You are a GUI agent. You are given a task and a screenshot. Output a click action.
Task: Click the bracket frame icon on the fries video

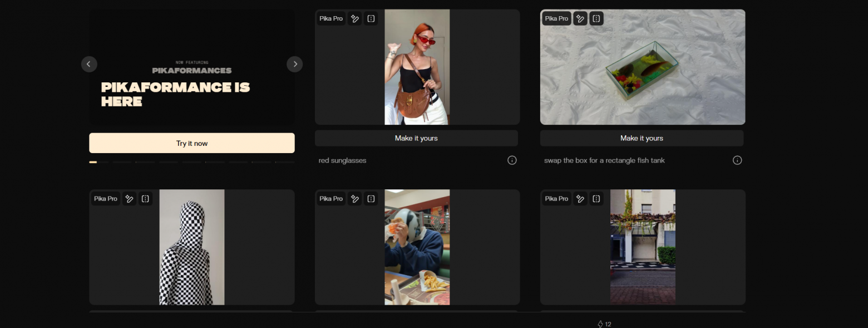(371, 199)
